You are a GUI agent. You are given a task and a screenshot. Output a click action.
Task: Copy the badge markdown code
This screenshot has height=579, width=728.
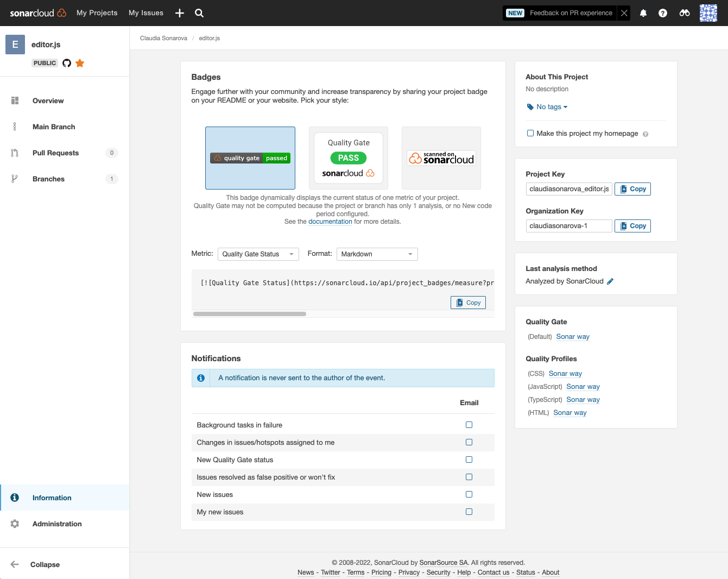click(x=468, y=303)
